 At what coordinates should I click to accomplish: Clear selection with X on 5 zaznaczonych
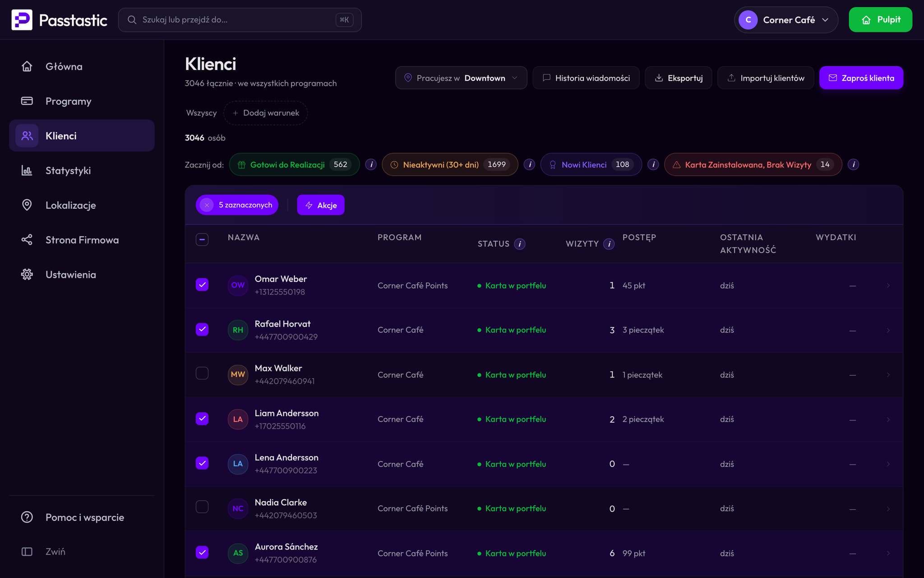(x=207, y=205)
